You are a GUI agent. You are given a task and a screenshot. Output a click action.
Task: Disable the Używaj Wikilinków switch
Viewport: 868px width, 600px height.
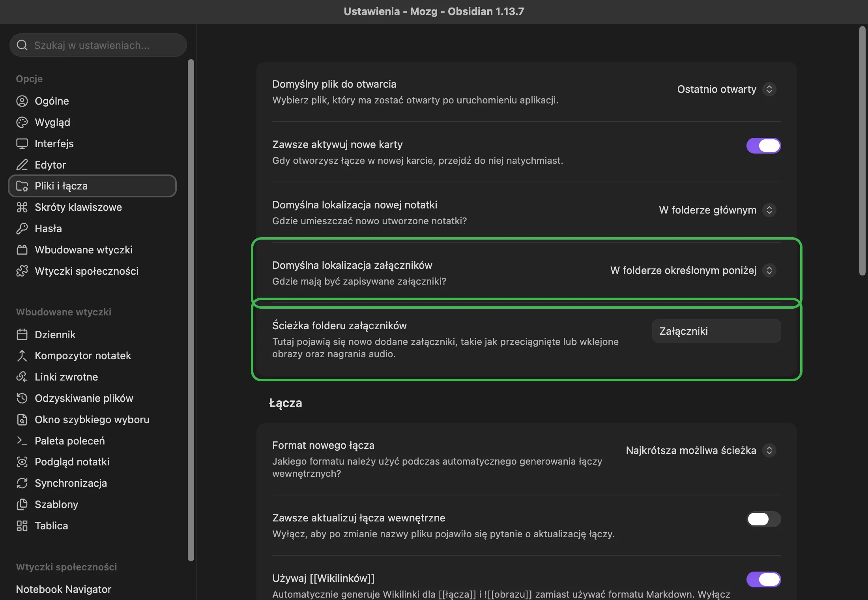763,579
